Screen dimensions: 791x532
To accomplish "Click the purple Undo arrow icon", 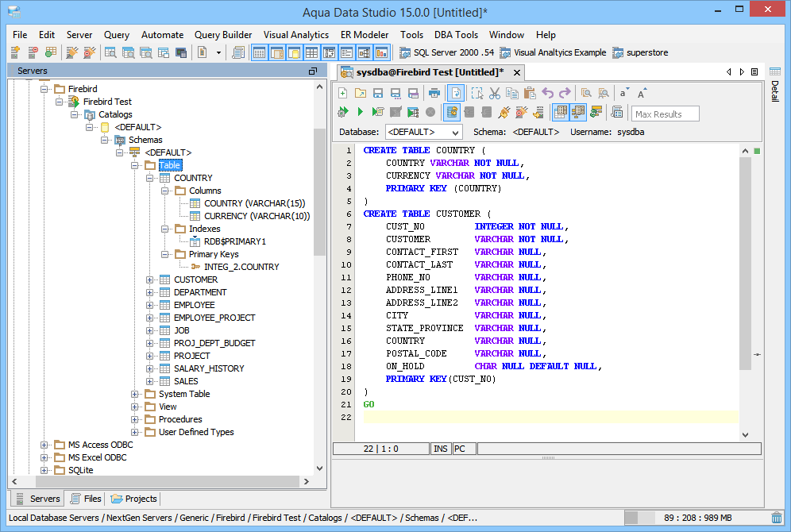I will coord(547,93).
